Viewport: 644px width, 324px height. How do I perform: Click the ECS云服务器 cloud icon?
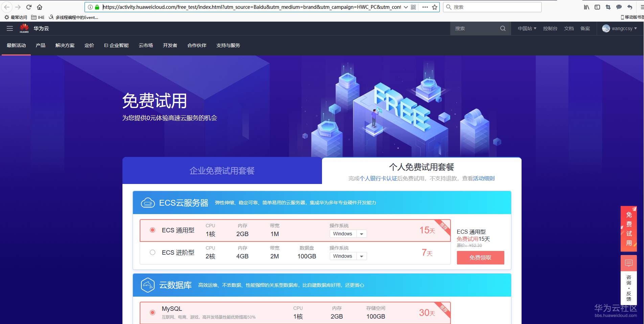[148, 203]
